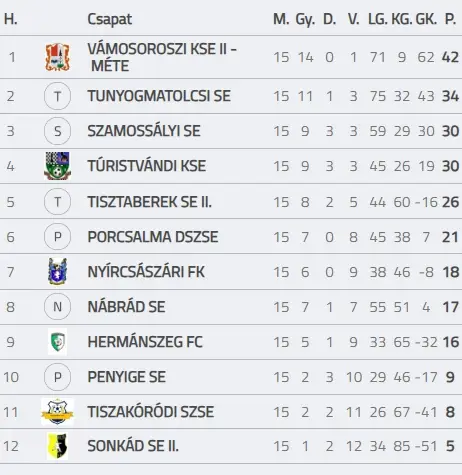This screenshot has width=462, height=475.
Task: Click the Tunyogmatolcsi SE letter T placeholder icon
Action: 57,96
